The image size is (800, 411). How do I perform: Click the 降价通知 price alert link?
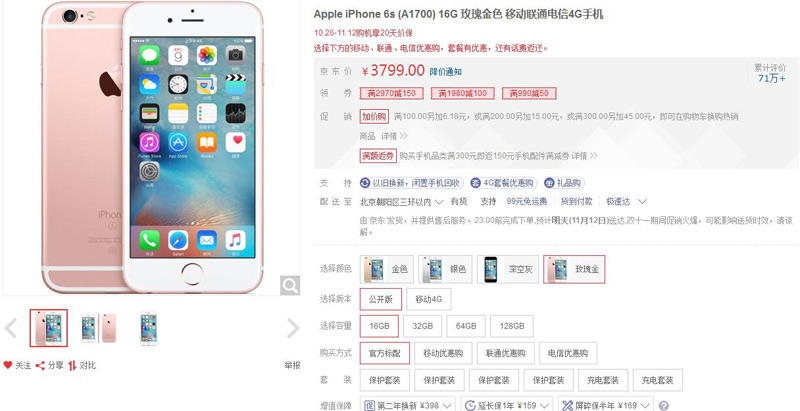(x=446, y=72)
